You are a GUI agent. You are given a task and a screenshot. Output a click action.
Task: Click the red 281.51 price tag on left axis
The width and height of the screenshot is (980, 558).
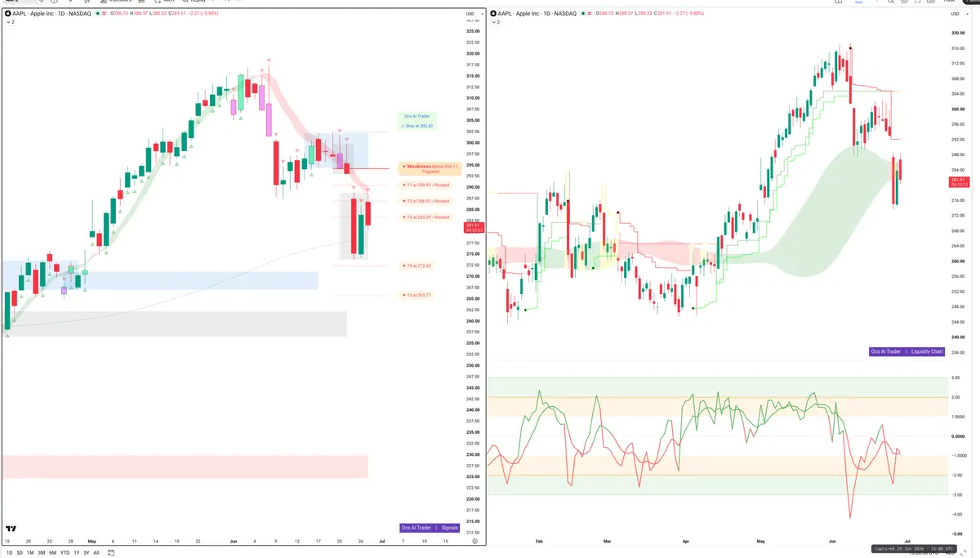474,227
